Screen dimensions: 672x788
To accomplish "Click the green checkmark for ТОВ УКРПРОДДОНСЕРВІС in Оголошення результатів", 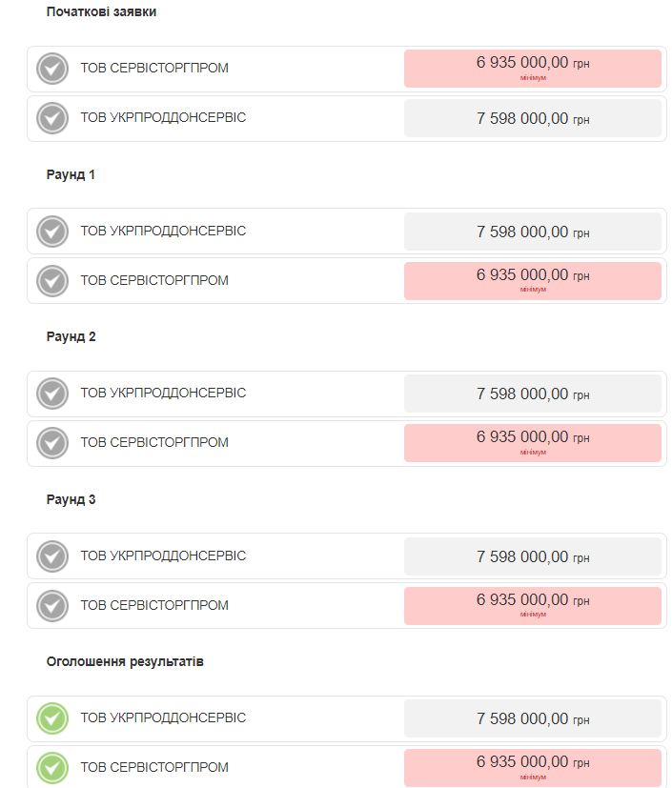I will (x=52, y=718).
